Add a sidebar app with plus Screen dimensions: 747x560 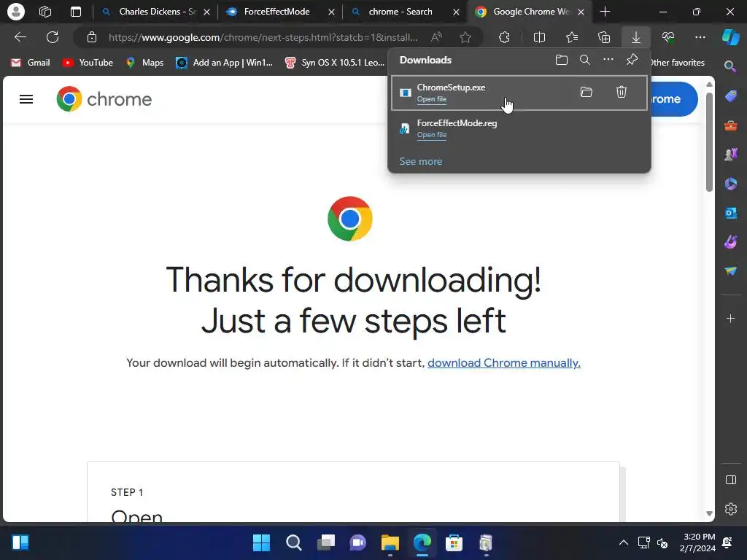[x=730, y=318]
